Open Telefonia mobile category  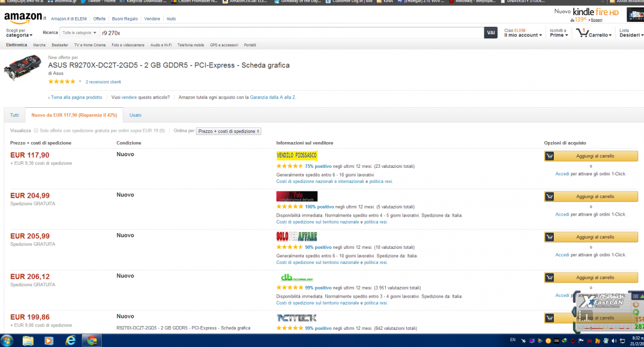coord(191,45)
